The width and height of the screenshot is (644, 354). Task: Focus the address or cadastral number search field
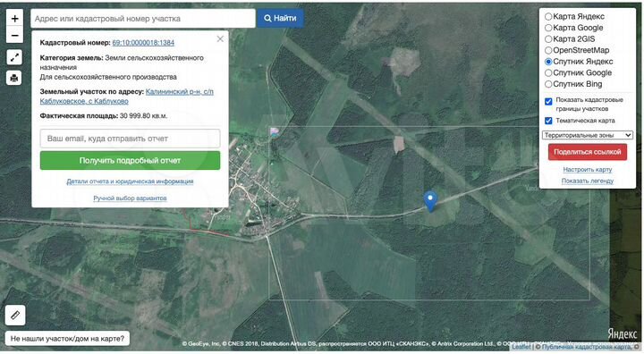point(143,19)
